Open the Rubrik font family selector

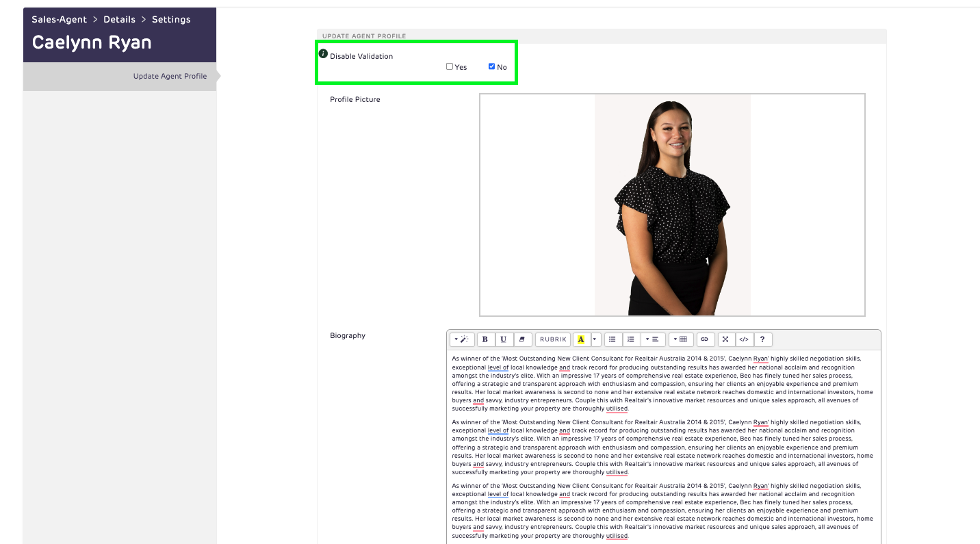pyautogui.click(x=553, y=339)
